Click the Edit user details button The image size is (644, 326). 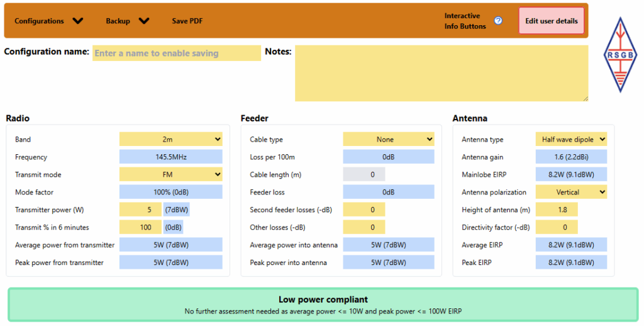(x=551, y=21)
